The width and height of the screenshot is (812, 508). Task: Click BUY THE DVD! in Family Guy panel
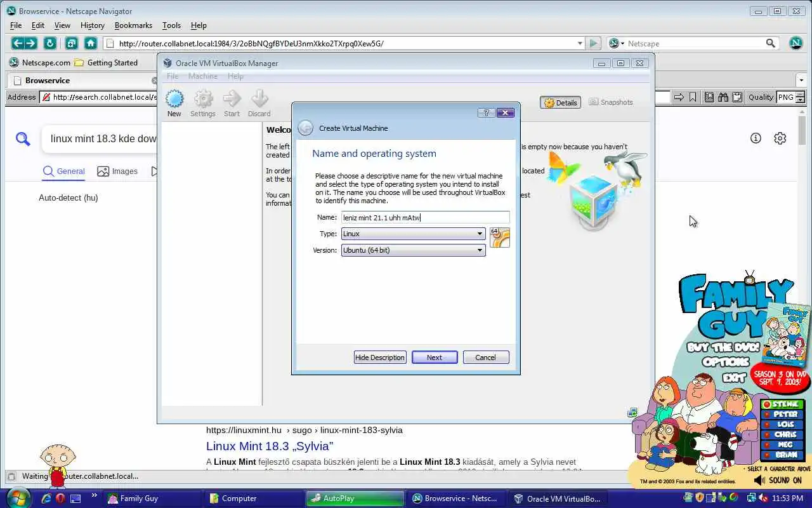tap(724, 348)
